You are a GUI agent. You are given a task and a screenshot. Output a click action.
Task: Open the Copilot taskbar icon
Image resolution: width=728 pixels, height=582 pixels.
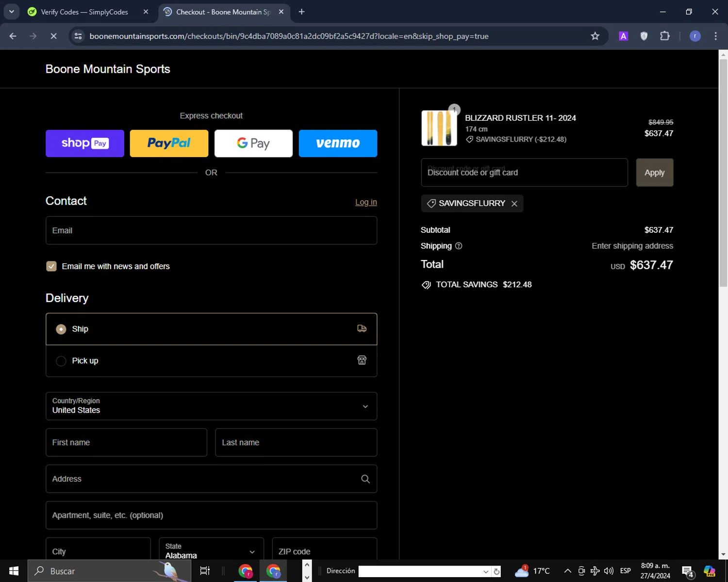pos(710,571)
